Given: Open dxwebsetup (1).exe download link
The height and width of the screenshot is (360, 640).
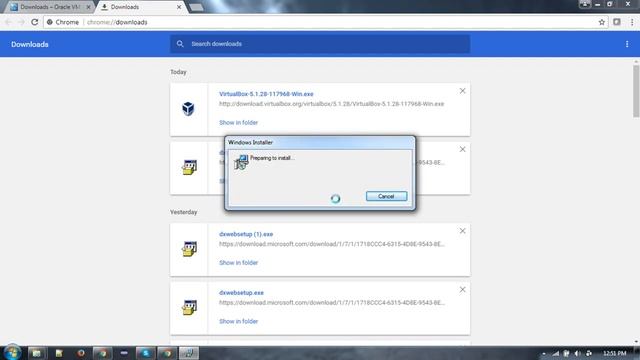Looking at the screenshot, I should tap(246, 234).
